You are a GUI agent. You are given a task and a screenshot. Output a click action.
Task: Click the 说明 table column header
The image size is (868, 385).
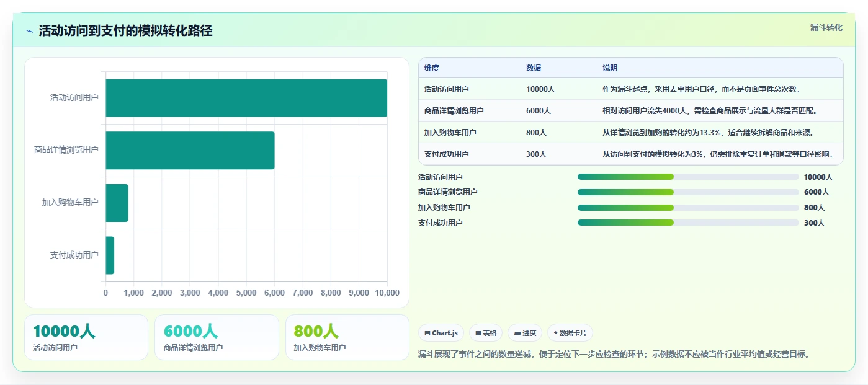(610, 68)
